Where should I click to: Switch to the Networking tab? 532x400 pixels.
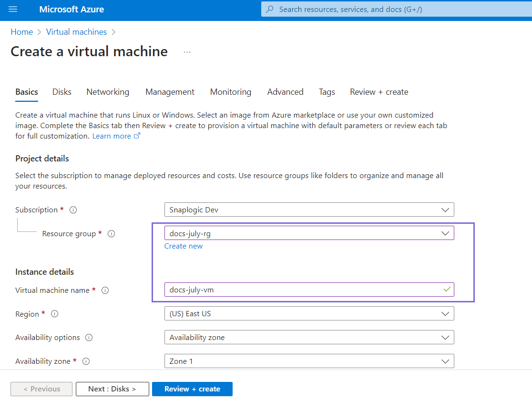click(x=108, y=92)
